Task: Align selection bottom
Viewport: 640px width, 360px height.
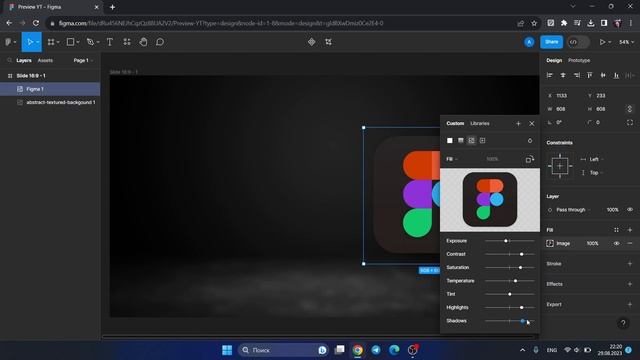Action: 616,75
